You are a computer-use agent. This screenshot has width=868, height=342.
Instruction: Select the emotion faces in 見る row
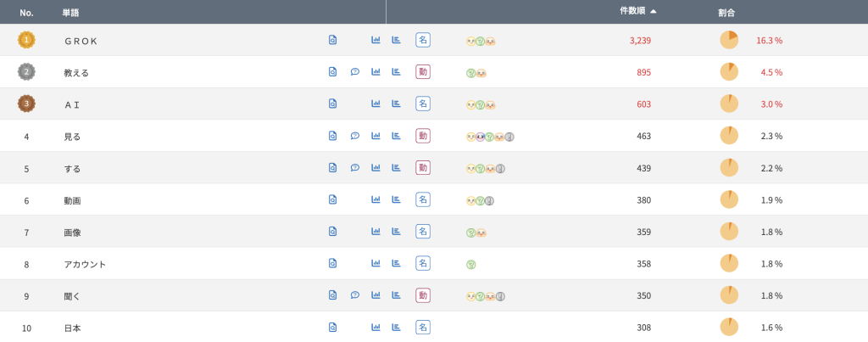491,137
